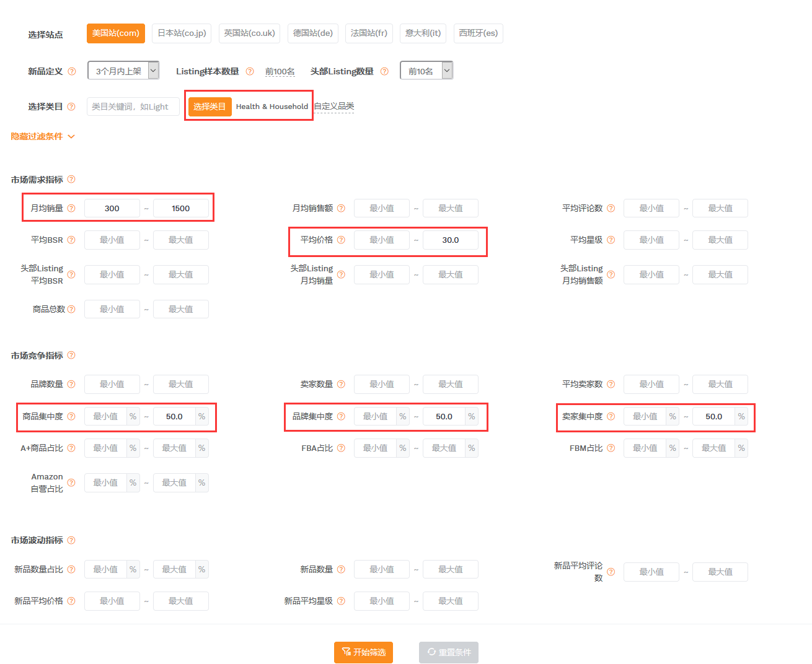The image size is (812, 664).
Task: Click help icon next to FBM占比
Action: click(611, 448)
